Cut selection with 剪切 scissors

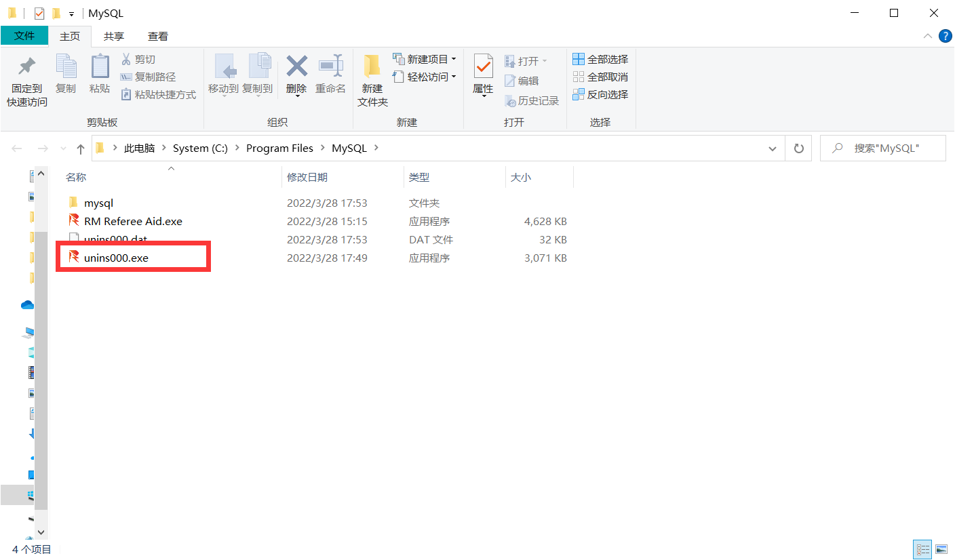(138, 60)
